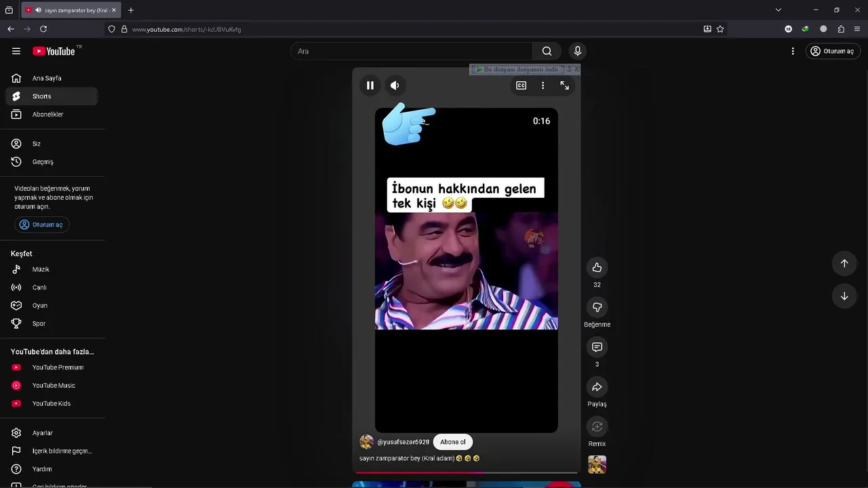The width and height of the screenshot is (868, 488).
Task: Click the search magnifier button
Action: click(547, 51)
